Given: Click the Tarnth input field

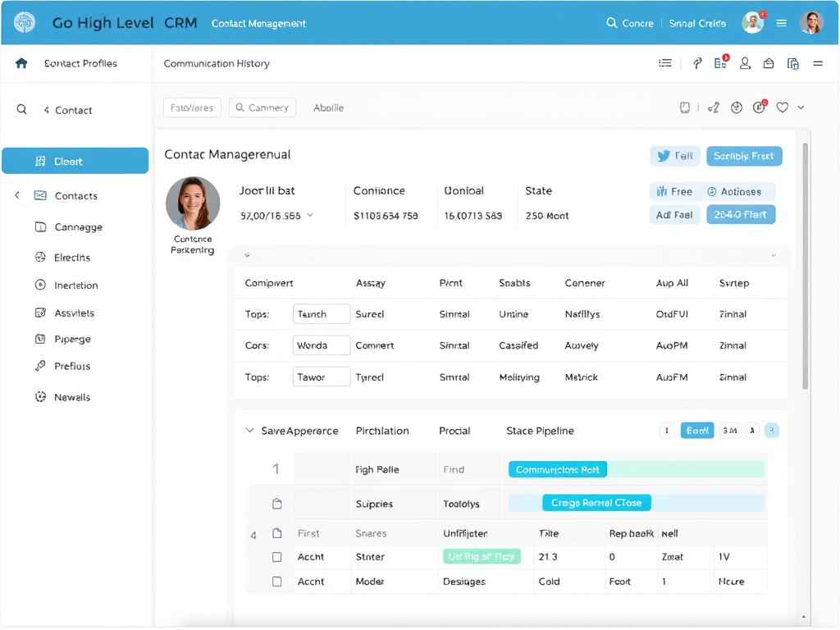Looking at the screenshot, I should click(x=322, y=314).
